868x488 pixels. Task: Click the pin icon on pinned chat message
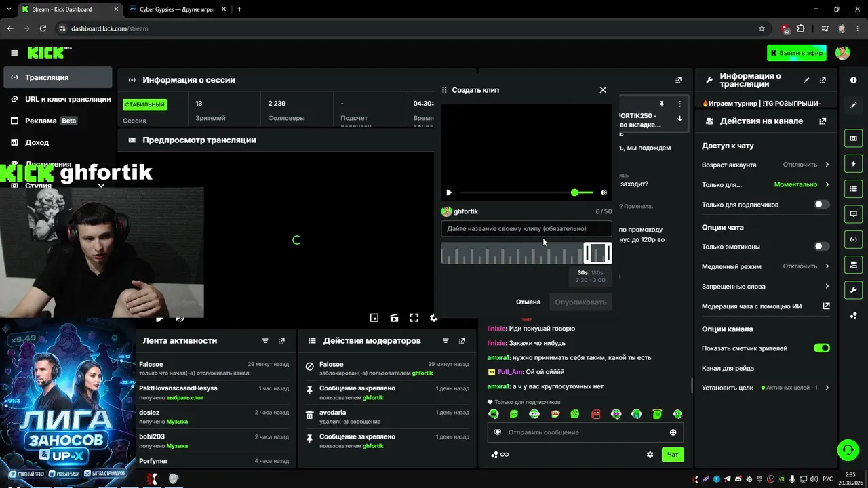coord(662,104)
